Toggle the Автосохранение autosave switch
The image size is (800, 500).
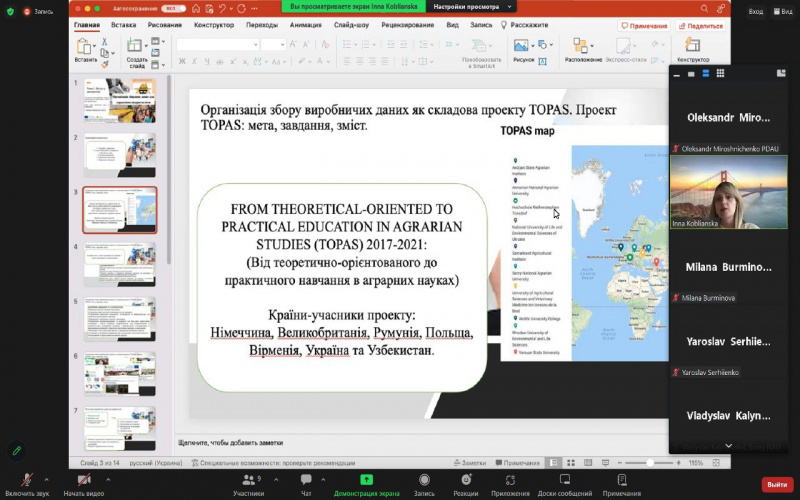pyautogui.click(x=173, y=9)
